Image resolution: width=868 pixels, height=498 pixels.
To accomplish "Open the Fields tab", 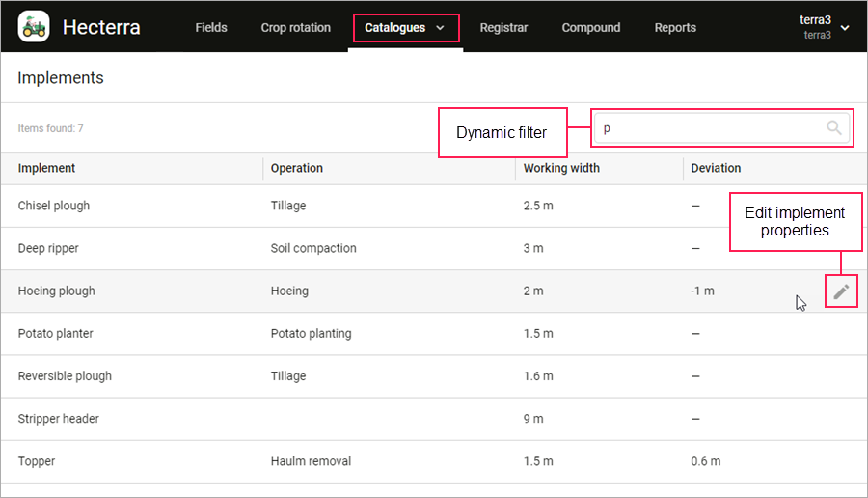I will click(x=211, y=28).
